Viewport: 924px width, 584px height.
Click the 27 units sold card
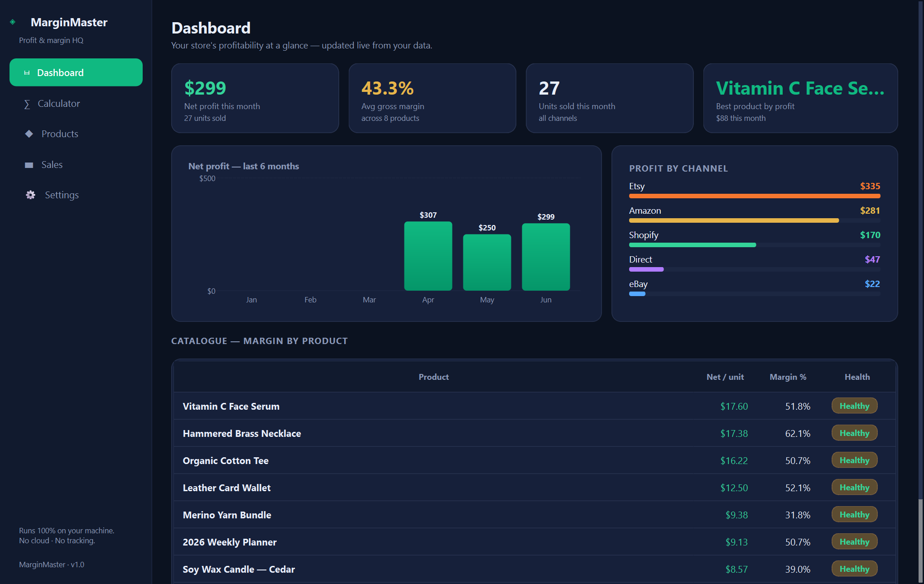coord(610,98)
